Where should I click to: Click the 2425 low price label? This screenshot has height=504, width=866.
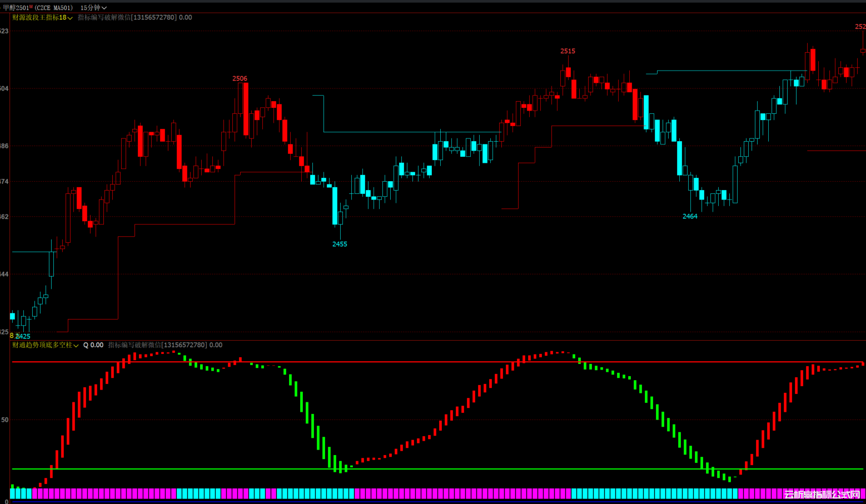[x=23, y=336]
